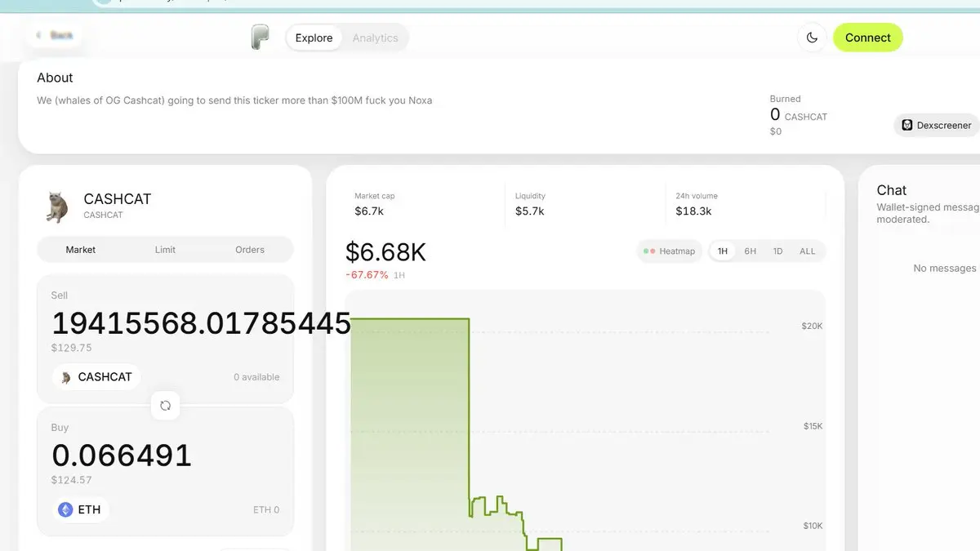980x551 pixels.
Task: Switch to the Explore tab
Action: [x=314, y=38]
